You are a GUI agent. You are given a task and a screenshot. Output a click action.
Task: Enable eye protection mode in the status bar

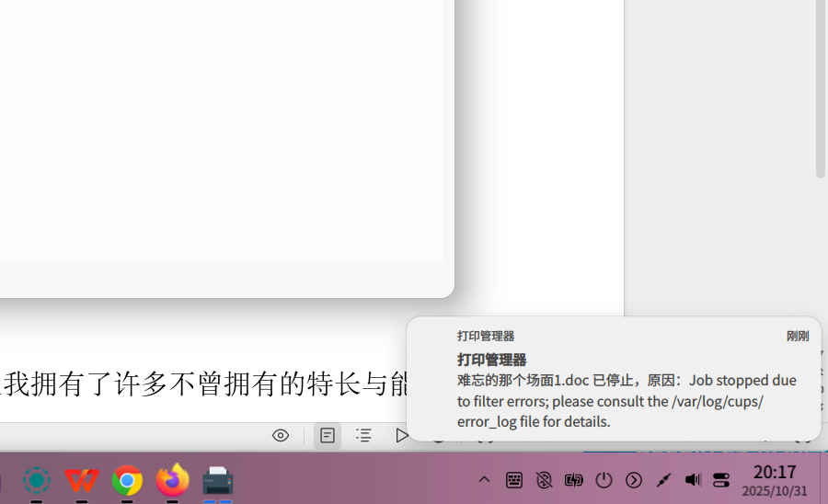pyautogui.click(x=281, y=435)
